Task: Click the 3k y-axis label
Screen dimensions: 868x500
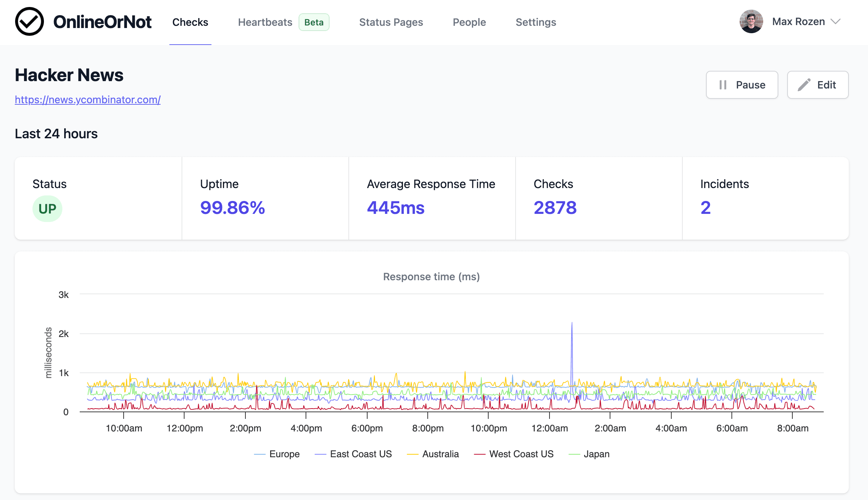Action: point(63,295)
